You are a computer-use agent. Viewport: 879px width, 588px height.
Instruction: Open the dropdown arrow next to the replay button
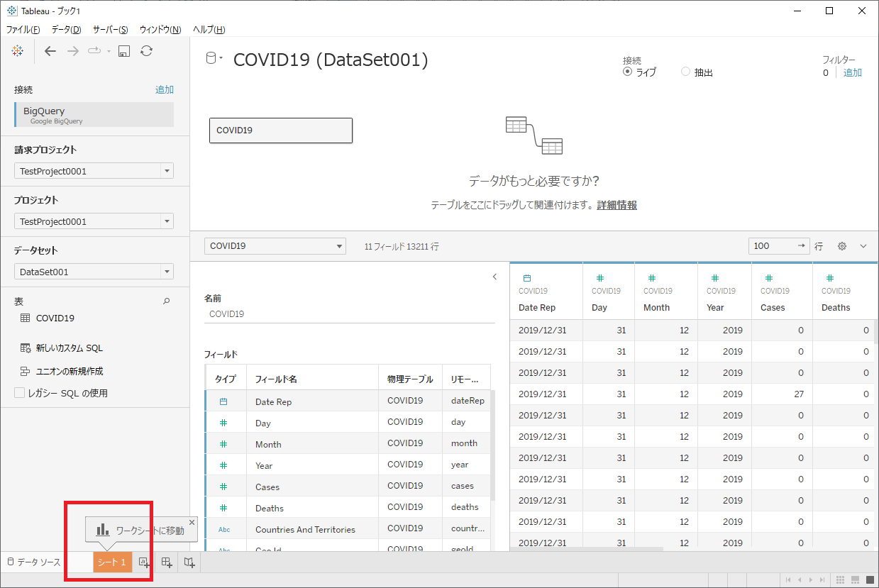pyautogui.click(x=109, y=51)
